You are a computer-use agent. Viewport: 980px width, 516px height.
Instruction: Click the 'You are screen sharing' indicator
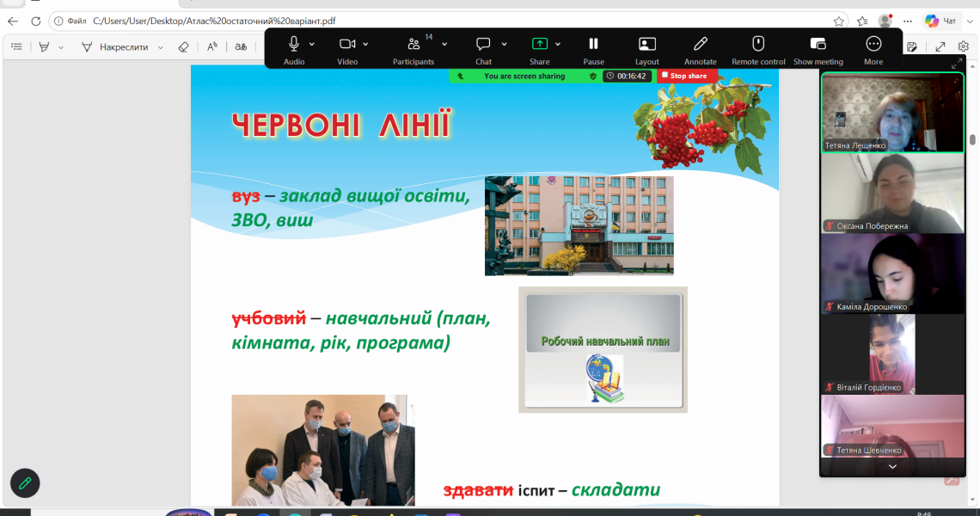tap(524, 77)
